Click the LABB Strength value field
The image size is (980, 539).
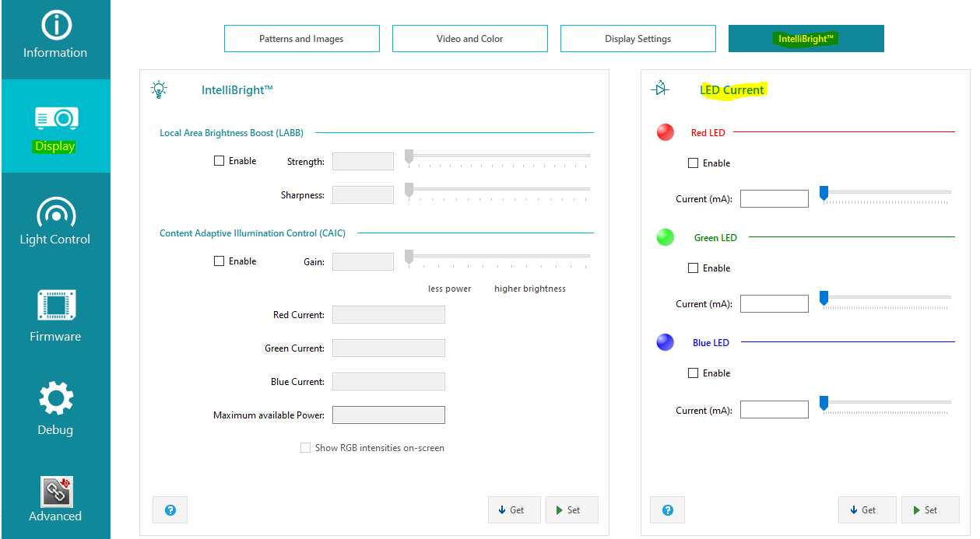click(x=363, y=162)
